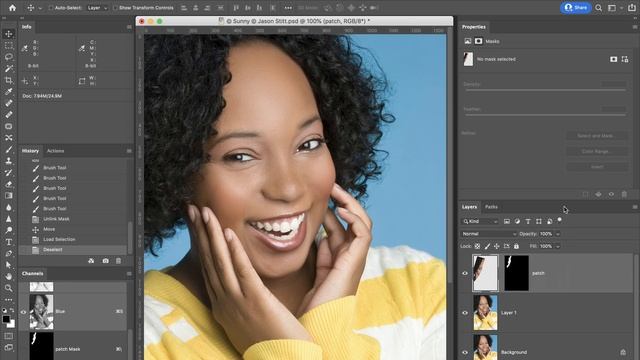Create new snapshot camera icon in History
Image resolution: width=640 pixels, height=360 pixels.
coord(106,261)
